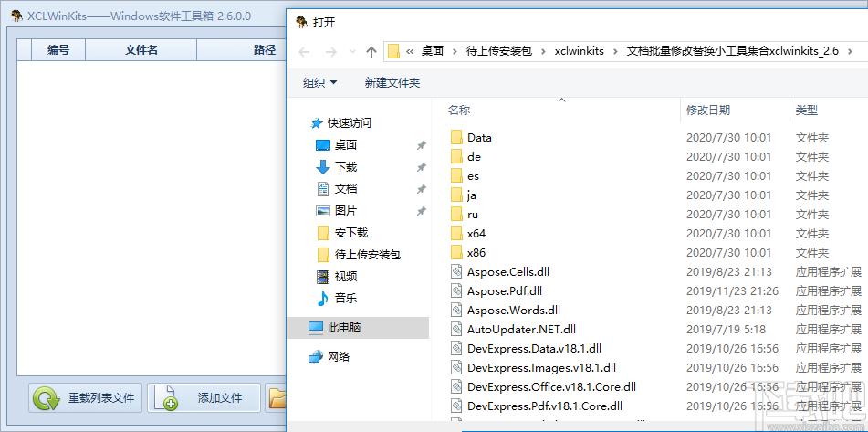Select 快速访问 in navigation tree

tap(350, 123)
